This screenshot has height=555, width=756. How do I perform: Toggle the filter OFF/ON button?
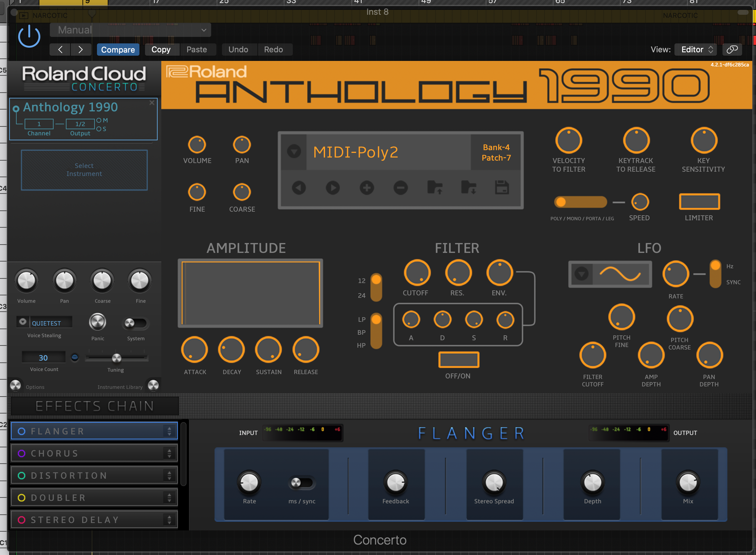459,360
